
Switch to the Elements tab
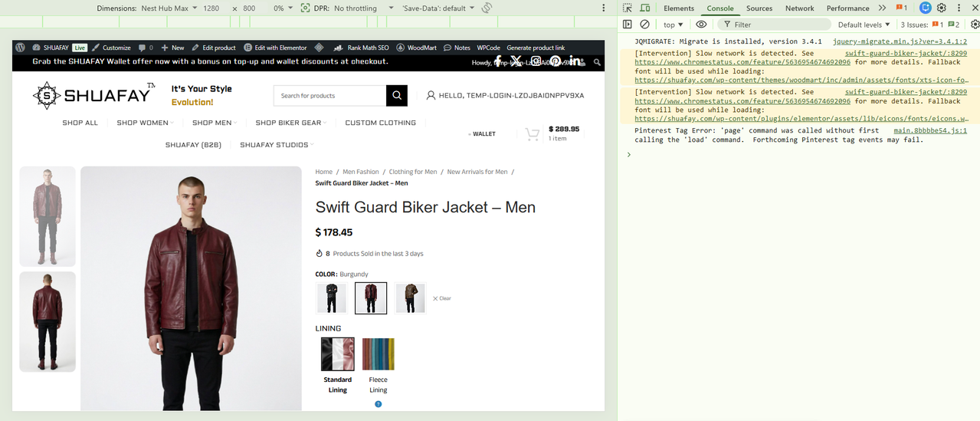(x=679, y=8)
